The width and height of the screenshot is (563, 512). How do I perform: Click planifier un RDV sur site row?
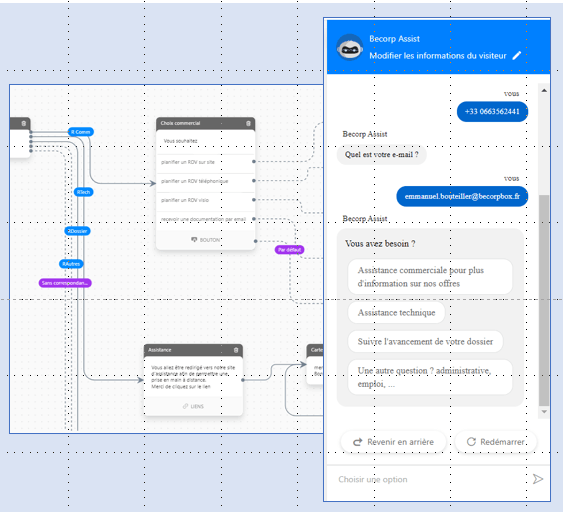205,162
